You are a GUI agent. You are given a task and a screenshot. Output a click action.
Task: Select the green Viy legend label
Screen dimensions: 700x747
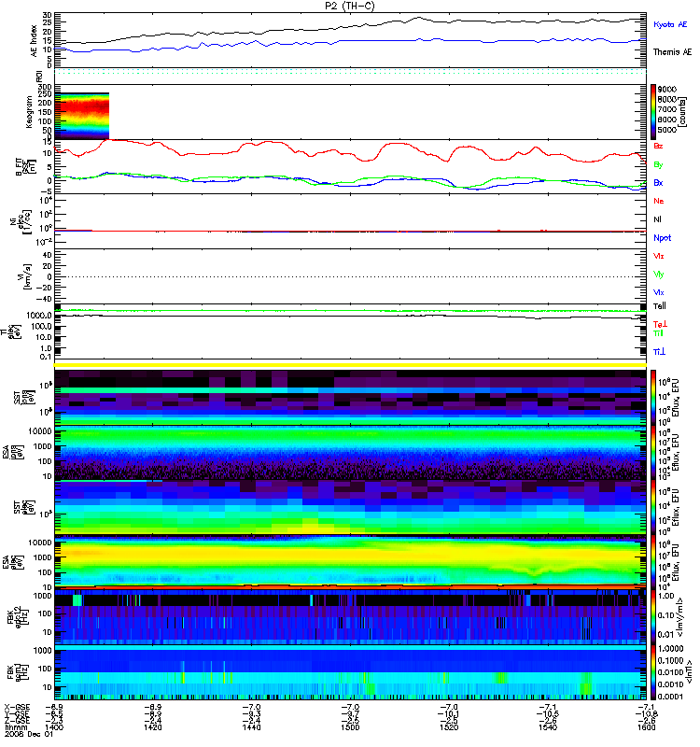(659, 275)
